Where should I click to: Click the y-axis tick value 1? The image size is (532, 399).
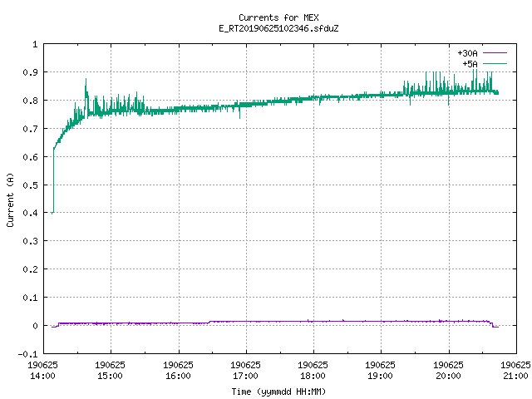(35, 44)
